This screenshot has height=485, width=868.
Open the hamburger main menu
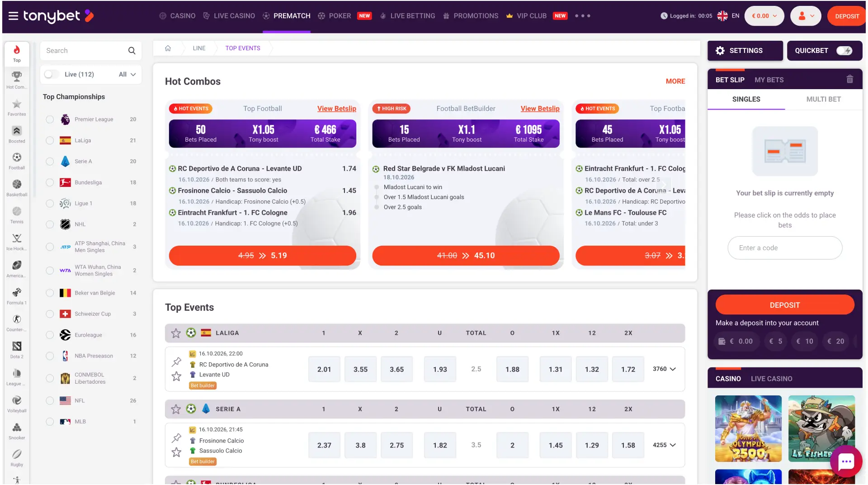coord(13,16)
